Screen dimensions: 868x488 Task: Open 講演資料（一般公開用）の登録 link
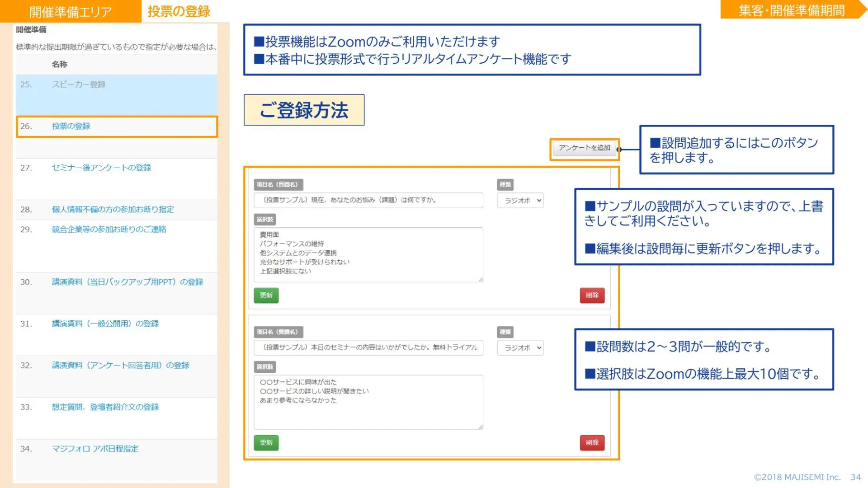[105, 324]
